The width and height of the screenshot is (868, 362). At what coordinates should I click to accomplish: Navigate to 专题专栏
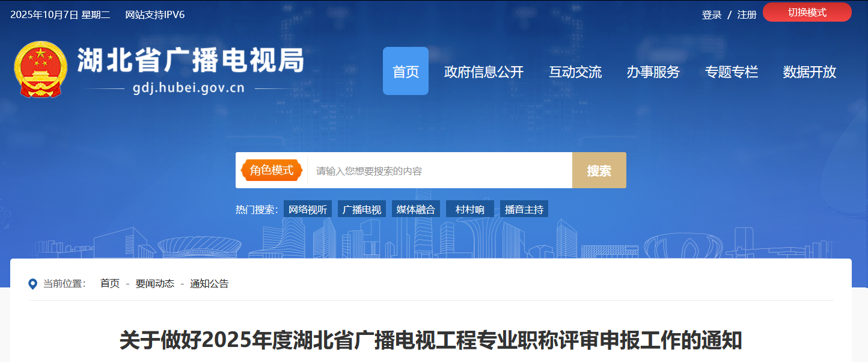click(x=731, y=72)
